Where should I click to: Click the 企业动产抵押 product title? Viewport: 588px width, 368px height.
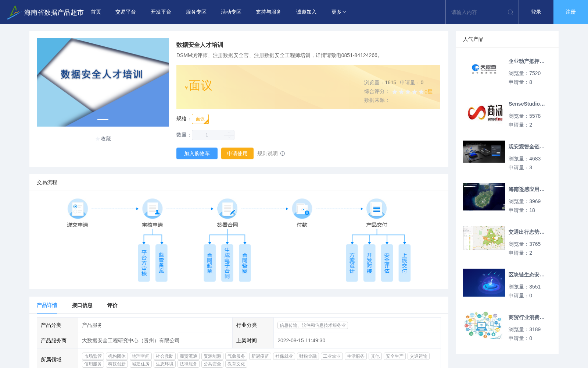point(527,61)
